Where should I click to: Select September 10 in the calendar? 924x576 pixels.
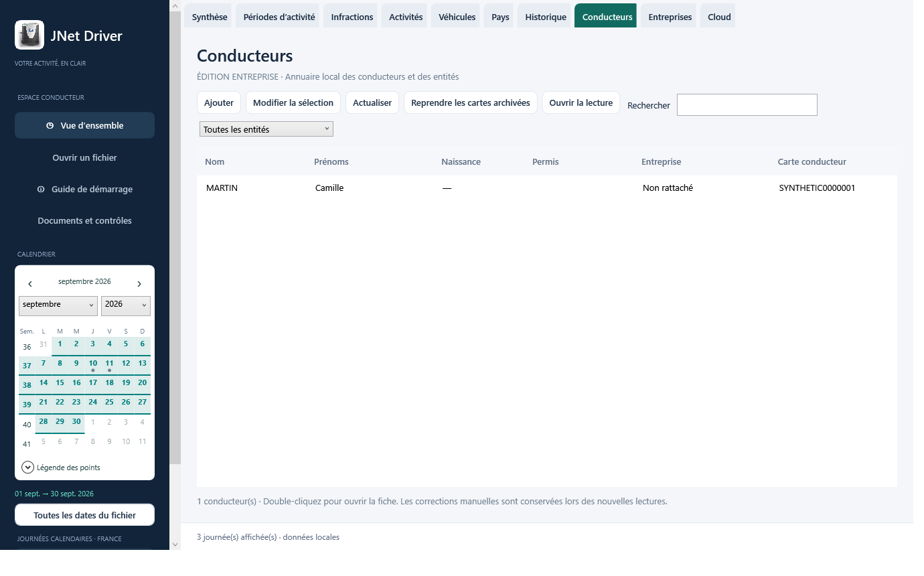click(x=93, y=365)
